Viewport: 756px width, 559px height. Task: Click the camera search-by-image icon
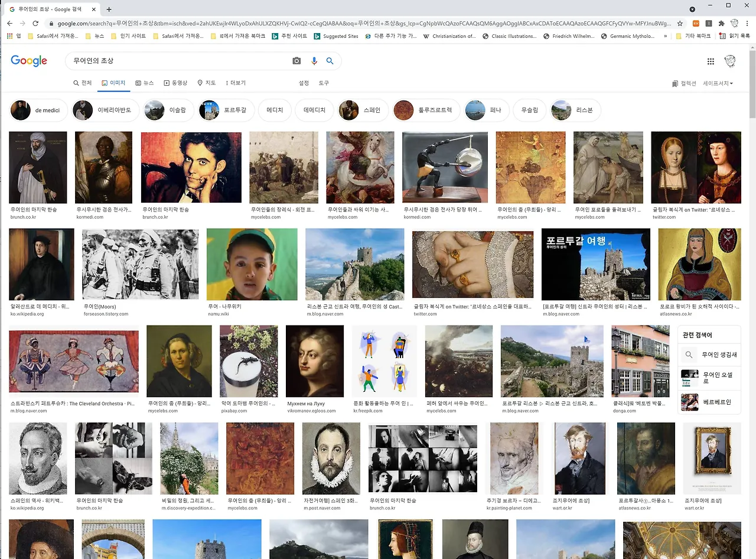click(x=296, y=61)
